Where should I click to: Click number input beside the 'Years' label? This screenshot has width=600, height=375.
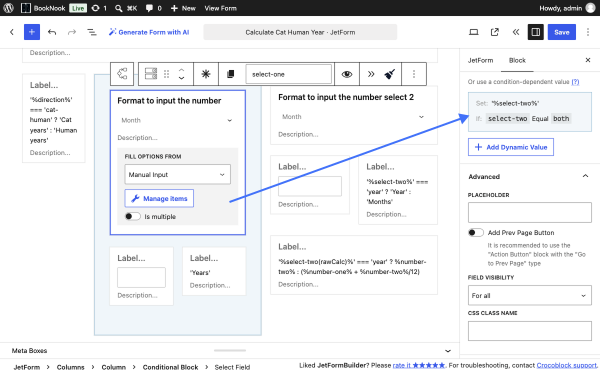141,277
